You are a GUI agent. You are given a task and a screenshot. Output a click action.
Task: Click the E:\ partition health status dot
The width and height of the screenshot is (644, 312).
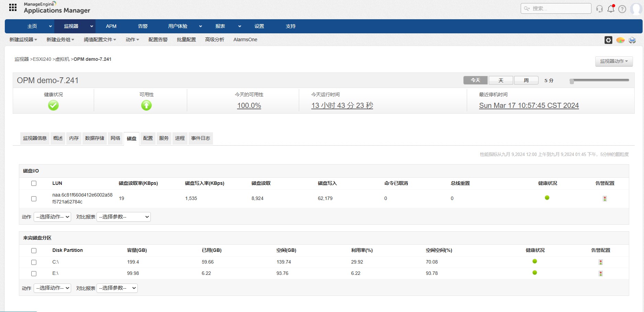click(535, 272)
